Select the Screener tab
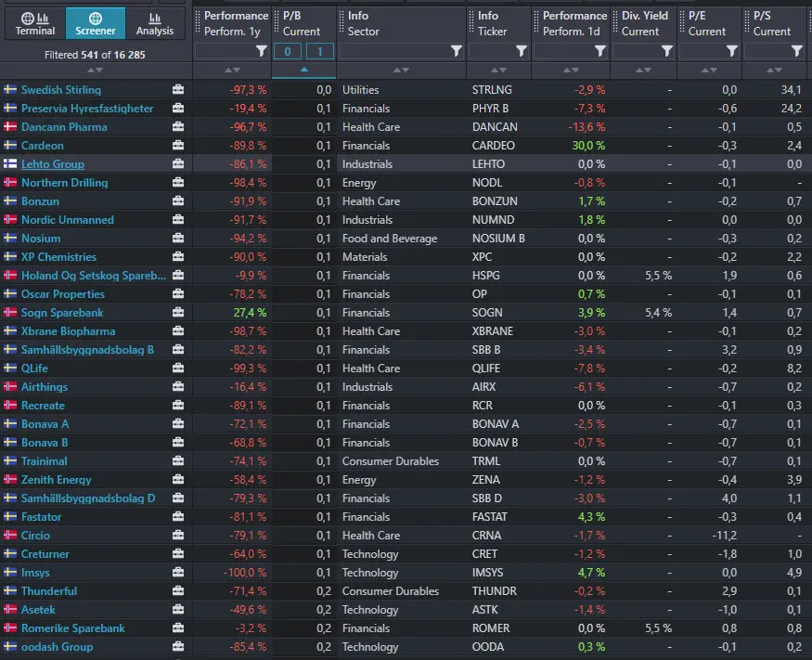 (x=96, y=23)
